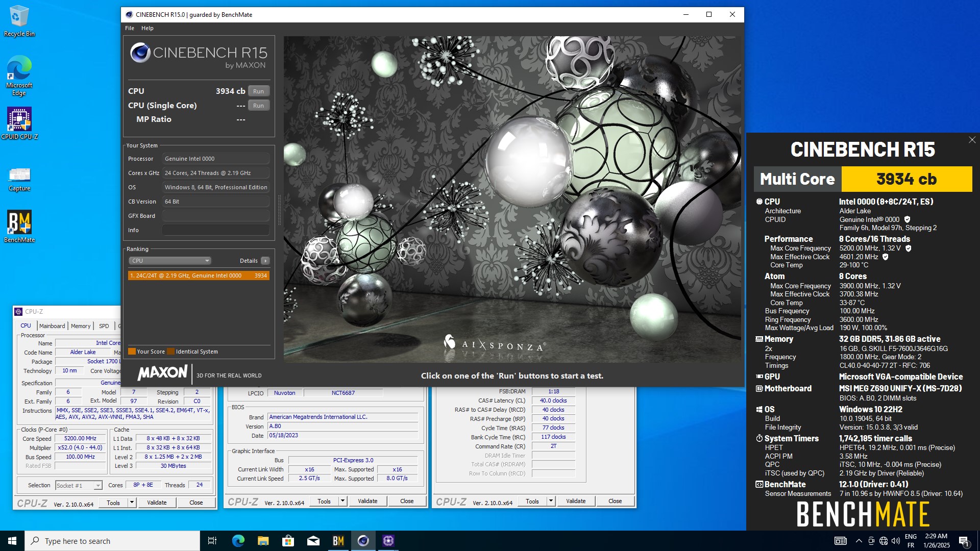Image resolution: width=980 pixels, height=551 pixels.
Task: Click the CAS# Latency 40.0 clocks value
Action: point(553,401)
